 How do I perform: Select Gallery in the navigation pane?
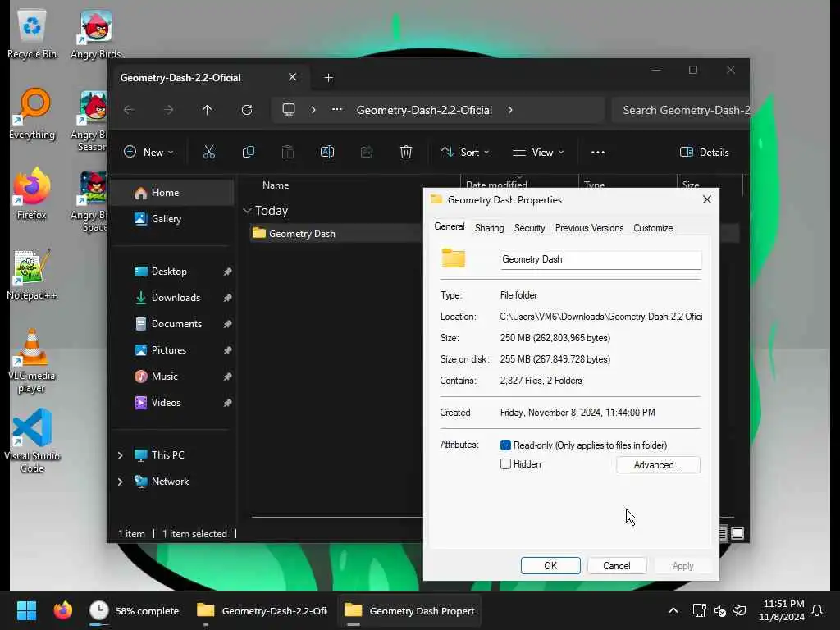tap(172, 218)
